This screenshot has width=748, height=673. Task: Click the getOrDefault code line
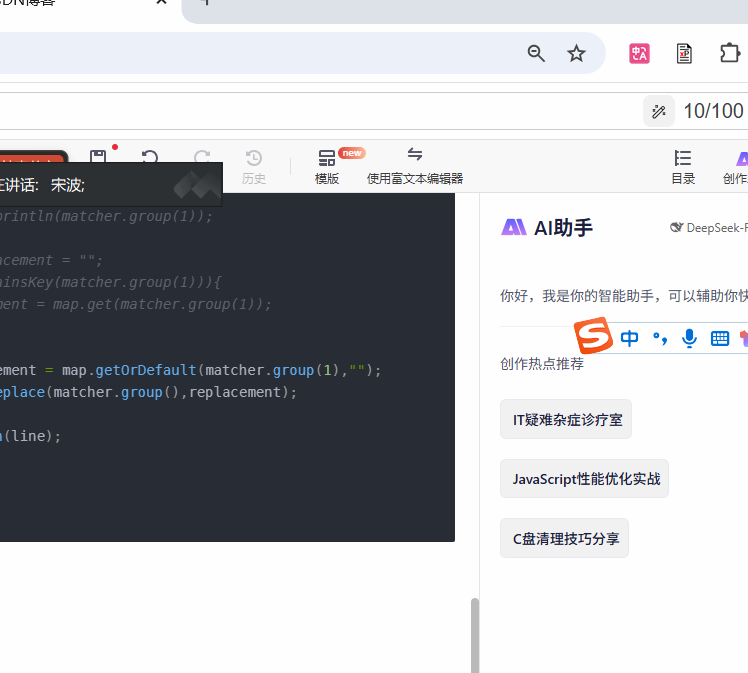[x=191, y=370]
